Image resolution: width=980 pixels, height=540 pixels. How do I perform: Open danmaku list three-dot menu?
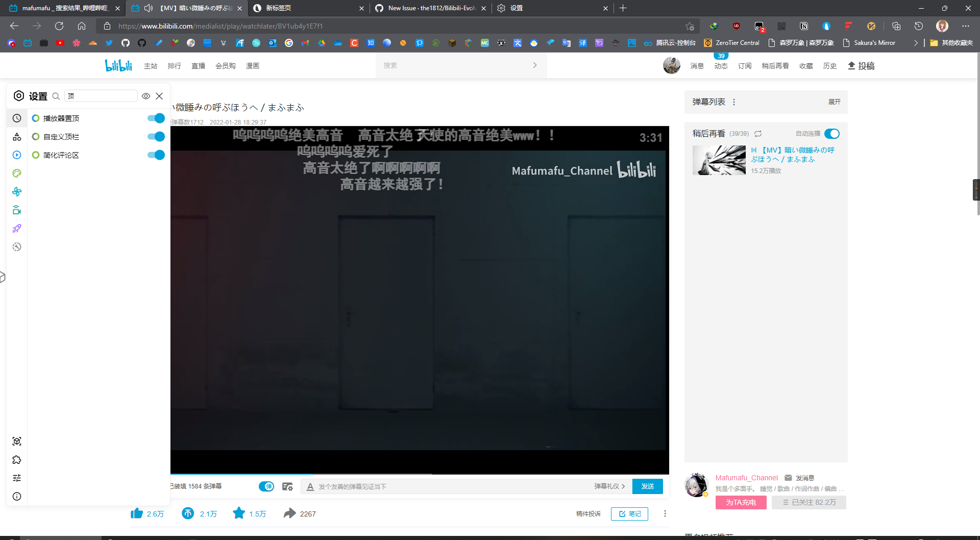click(734, 102)
